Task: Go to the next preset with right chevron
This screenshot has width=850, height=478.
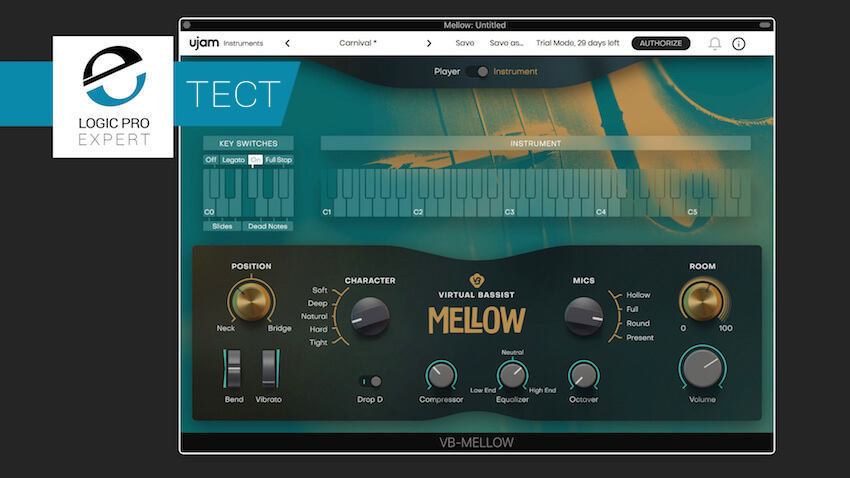Action: tap(429, 43)
